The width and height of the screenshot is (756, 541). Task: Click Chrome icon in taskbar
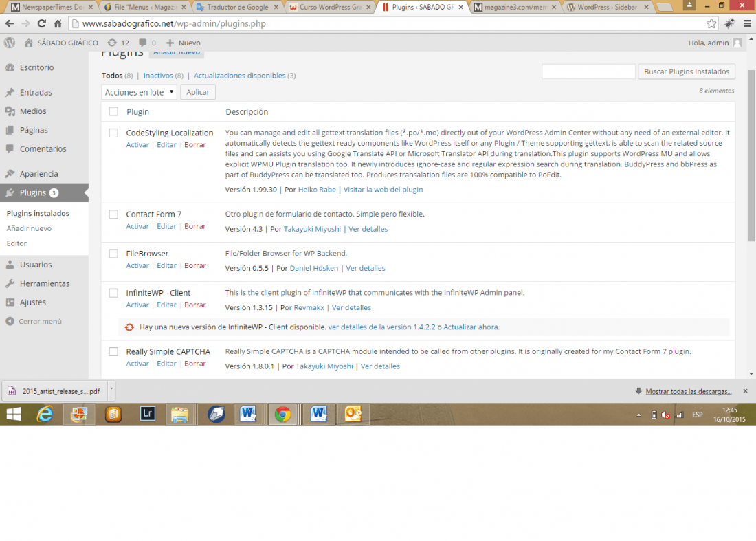point(282,414)
